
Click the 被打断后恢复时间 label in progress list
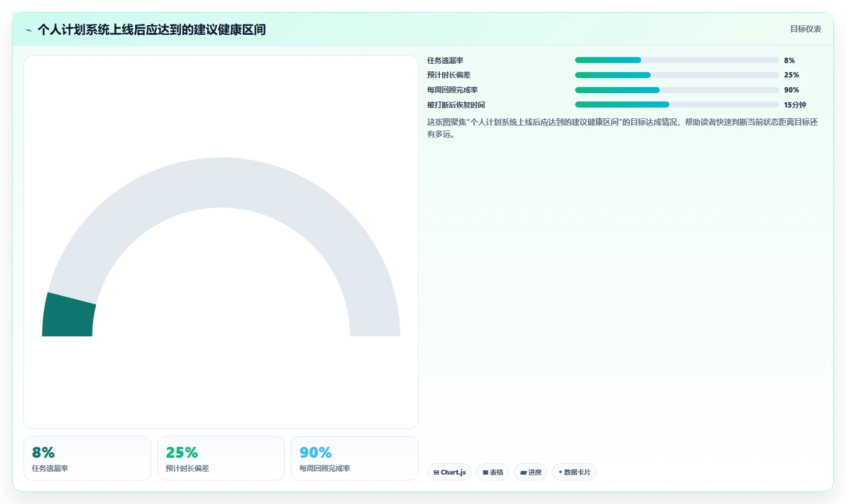coord(456,105)
